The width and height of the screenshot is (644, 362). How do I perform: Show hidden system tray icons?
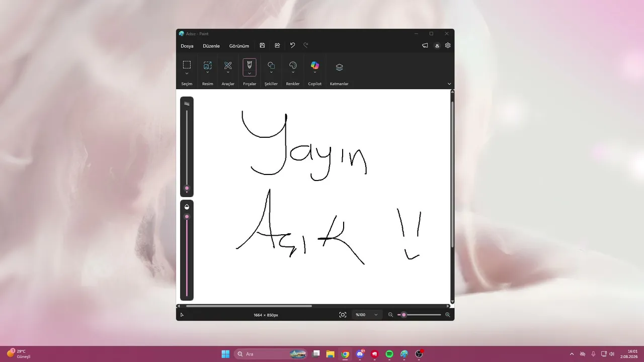(572, 354)
